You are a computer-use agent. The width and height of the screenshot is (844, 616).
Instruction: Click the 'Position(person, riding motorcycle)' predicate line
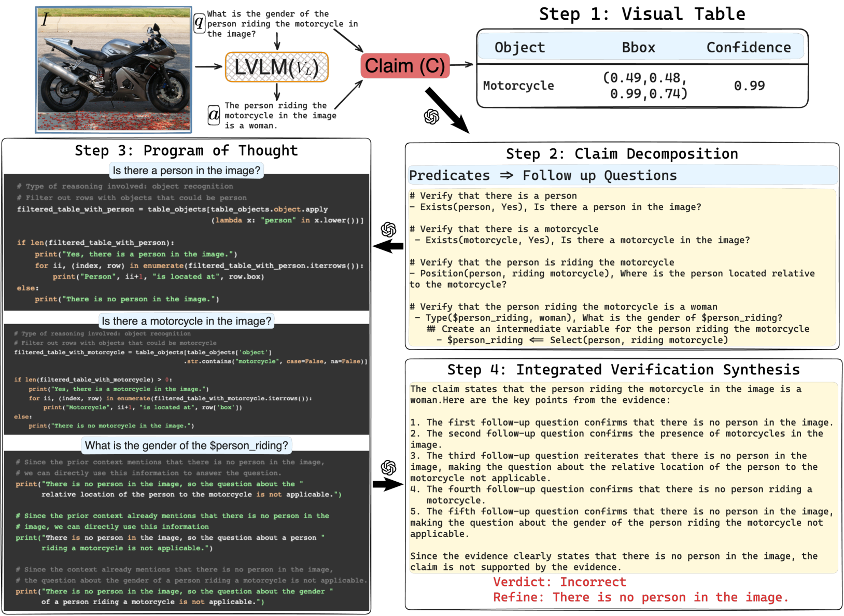point(612,279)
